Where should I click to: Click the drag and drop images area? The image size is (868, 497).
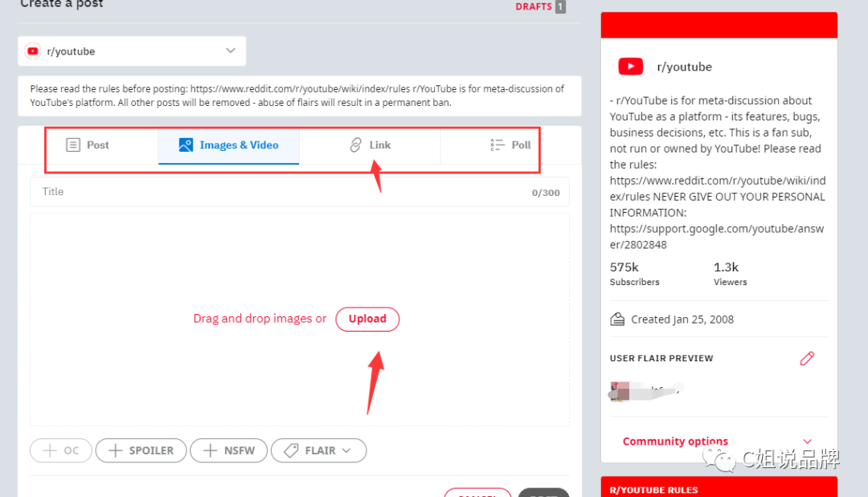tap(300, 319)
